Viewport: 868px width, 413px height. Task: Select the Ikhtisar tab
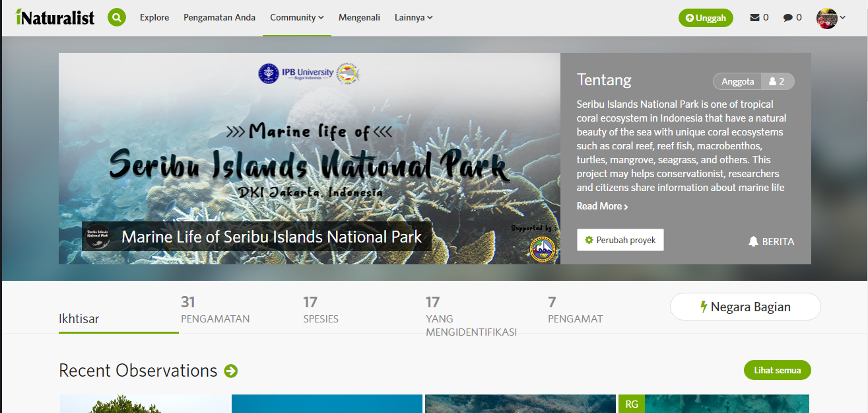pos(119,319)
